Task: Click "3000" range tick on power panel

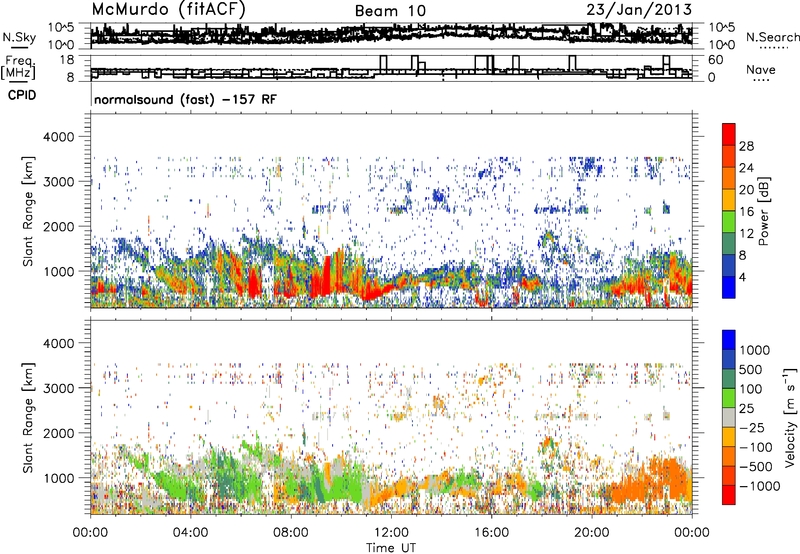Action: tap(58, 182)
